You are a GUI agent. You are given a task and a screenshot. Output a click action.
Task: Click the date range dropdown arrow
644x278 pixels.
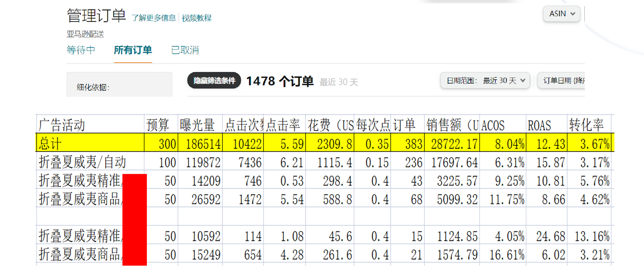pyautogui.click(x=522, y=81)
